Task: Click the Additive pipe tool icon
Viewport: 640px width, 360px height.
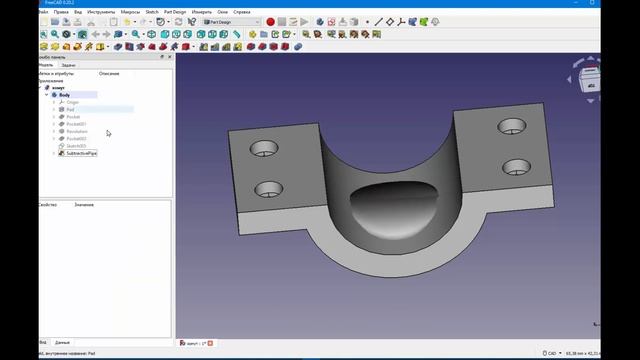Action: click(x=78, y=47)
